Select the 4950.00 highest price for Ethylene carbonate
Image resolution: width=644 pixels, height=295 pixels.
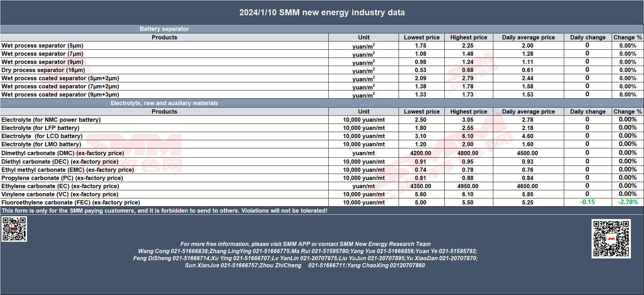(468, 186)
